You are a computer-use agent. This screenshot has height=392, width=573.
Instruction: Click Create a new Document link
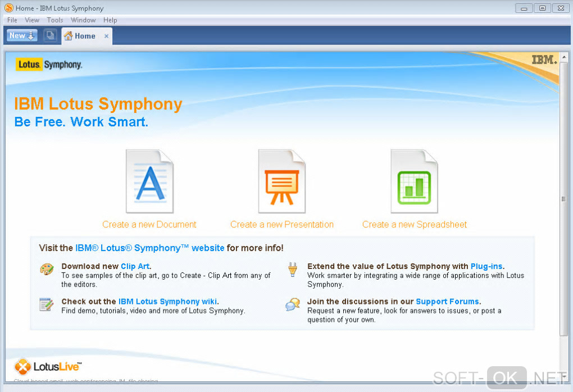point(149,224)
